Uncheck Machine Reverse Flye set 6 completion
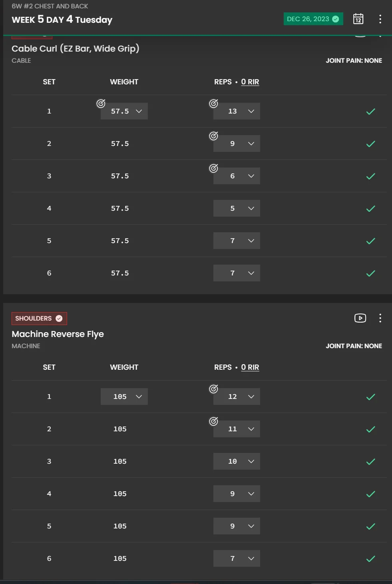Screen dimensions: 392x584 (x=370, y=559)
